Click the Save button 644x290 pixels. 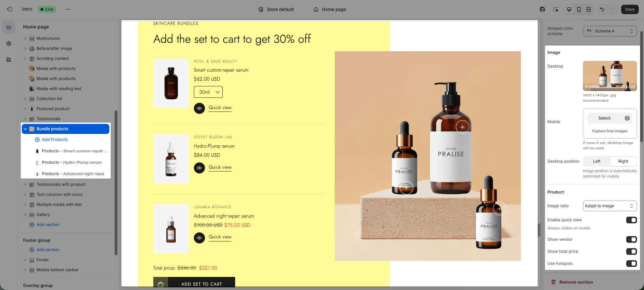coord(630,9)
